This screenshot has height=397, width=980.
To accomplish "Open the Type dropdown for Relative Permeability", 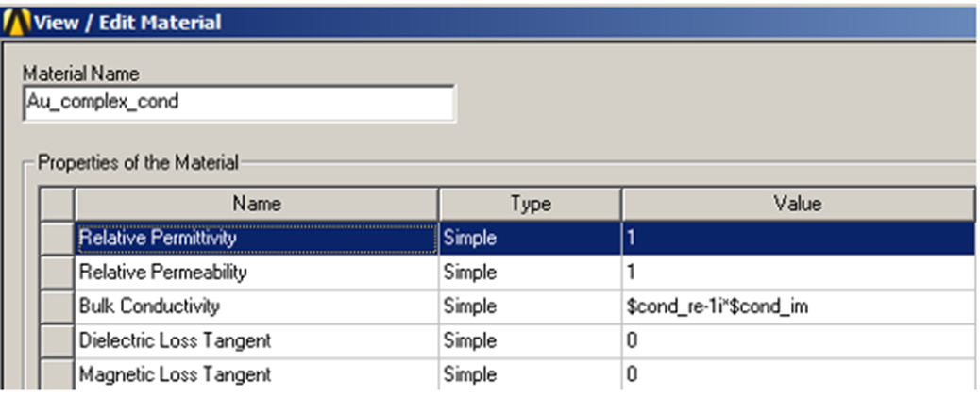I will click(529, 273).
